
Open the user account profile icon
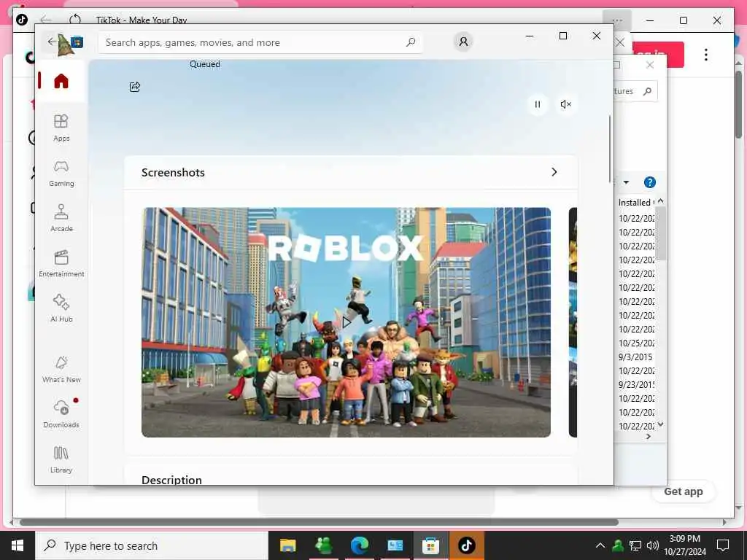[463, 42]
